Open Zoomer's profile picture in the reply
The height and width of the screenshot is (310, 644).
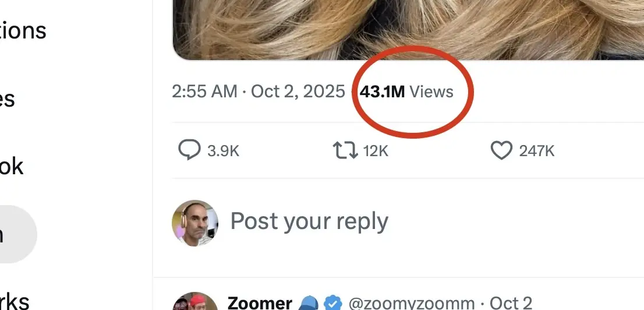[x=195, y=303]
